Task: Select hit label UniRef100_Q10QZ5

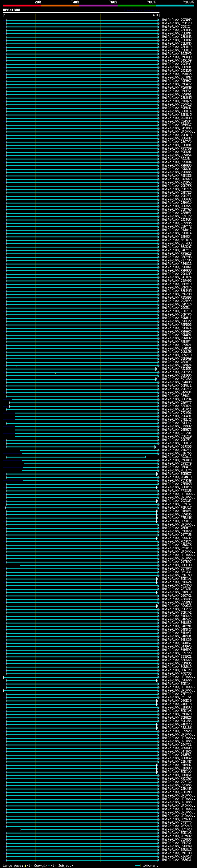Action: coord(177,101)
